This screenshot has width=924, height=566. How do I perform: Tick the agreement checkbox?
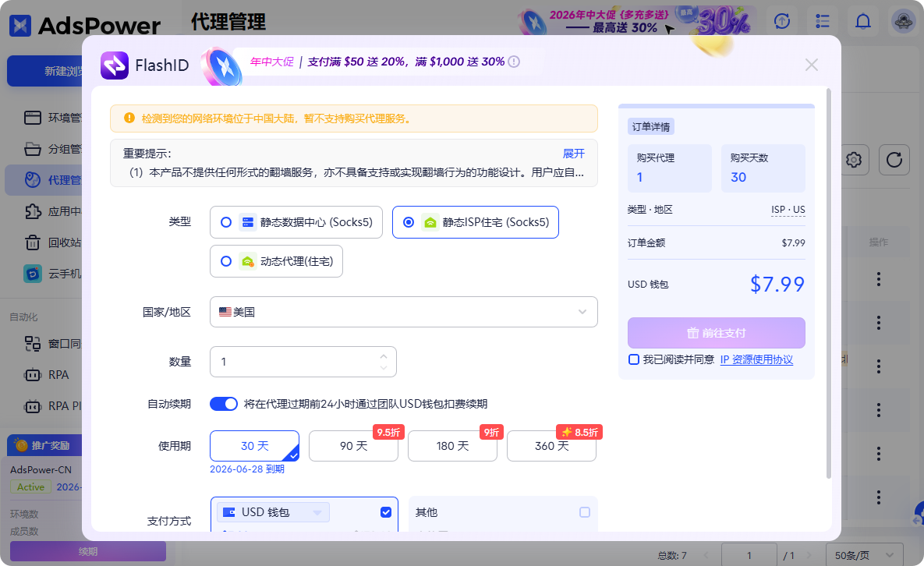tap(634, 359)
